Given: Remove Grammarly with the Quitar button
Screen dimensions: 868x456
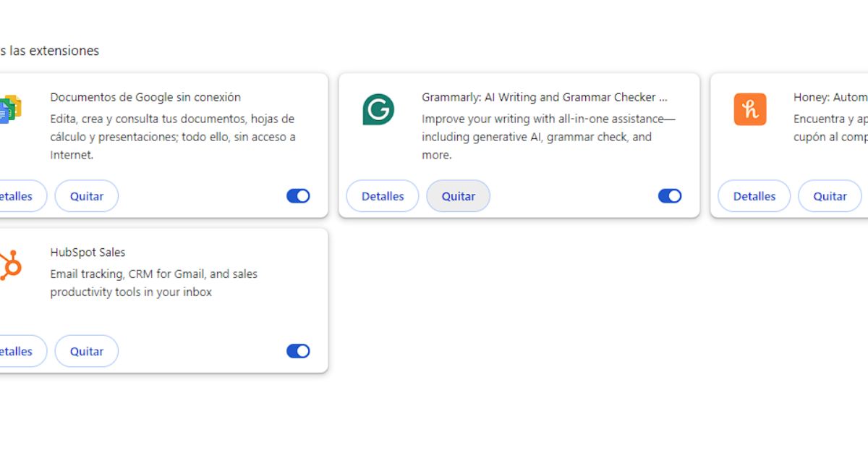Looking at the screenshot, I should tap(459, 196).
